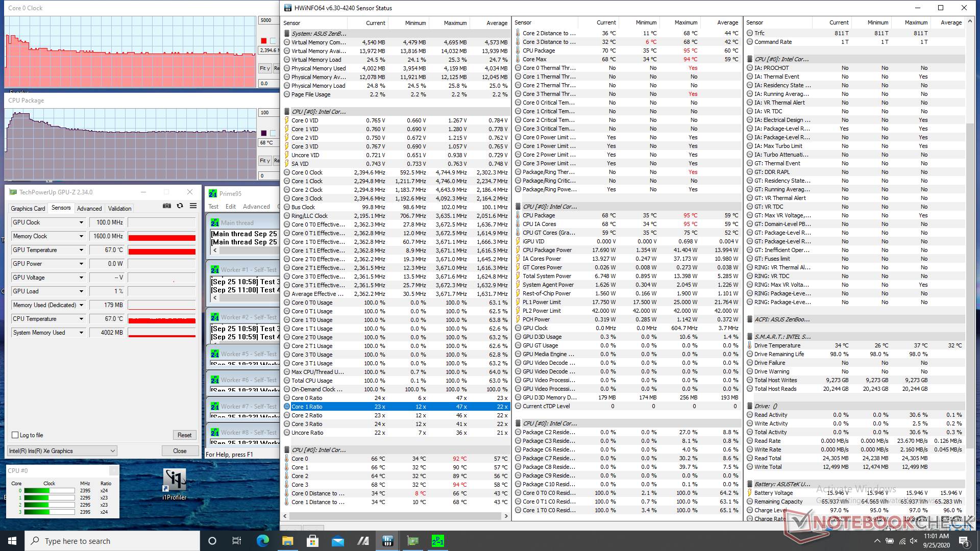This screenshot has width=980, height=551.
Task: Click the Type here to search box
Action: (x=112, y=541)
